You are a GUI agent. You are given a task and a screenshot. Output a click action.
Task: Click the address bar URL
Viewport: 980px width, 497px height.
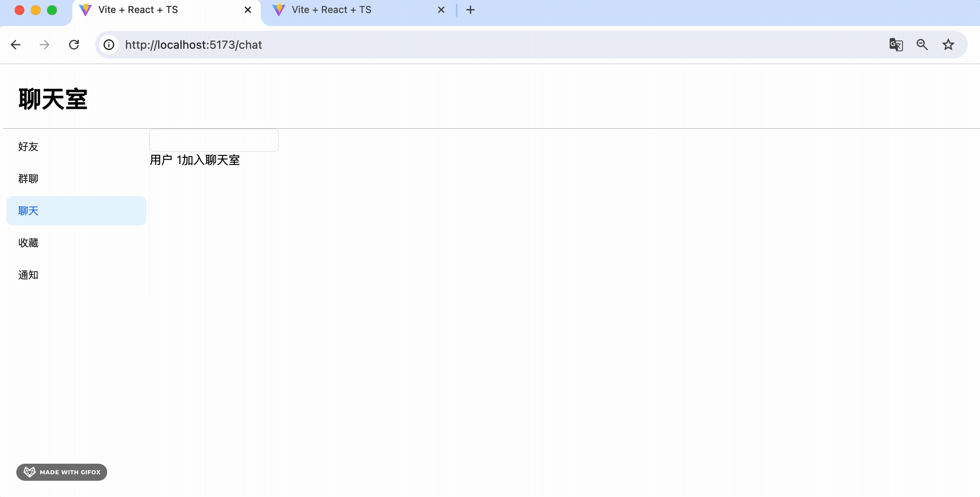[x=193, y=45]
